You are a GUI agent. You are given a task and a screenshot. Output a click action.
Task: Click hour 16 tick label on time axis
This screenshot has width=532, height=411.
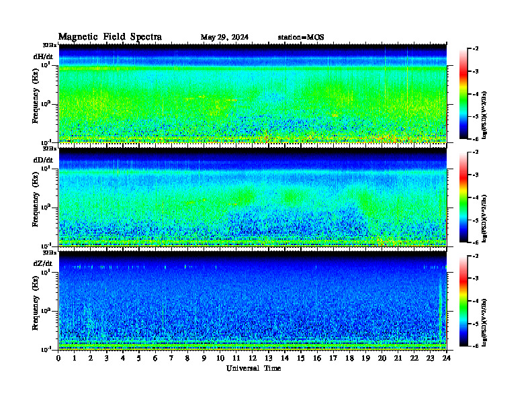click(x=317, y=359)
